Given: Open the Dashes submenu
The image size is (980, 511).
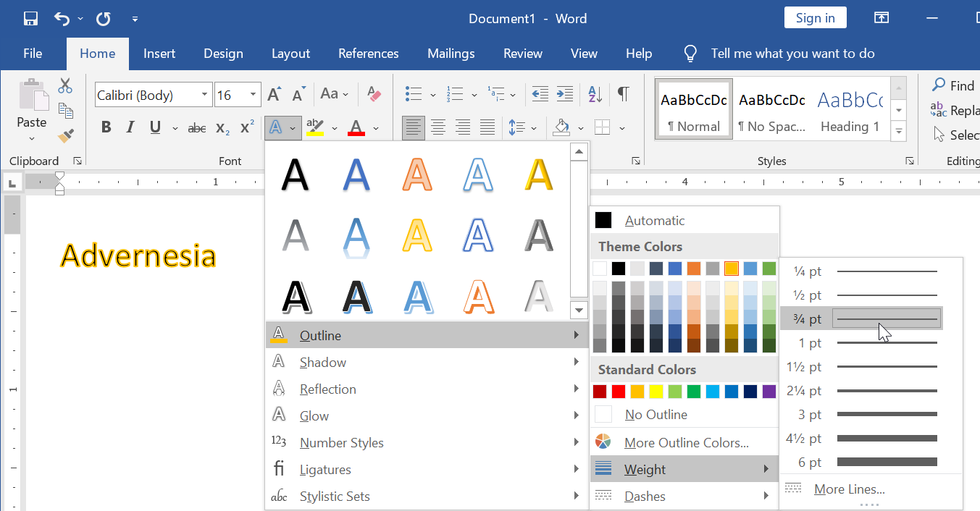Looking at the screenshot, I should point(684,496).
